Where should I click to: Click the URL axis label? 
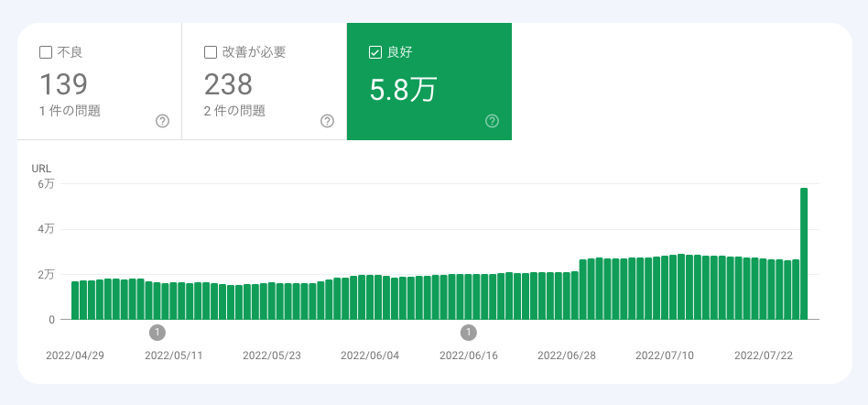tap(41, 169)
